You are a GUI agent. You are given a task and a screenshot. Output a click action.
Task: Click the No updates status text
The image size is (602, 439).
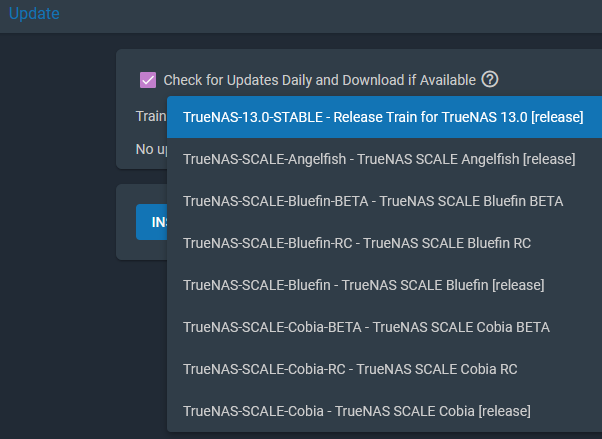151,149
